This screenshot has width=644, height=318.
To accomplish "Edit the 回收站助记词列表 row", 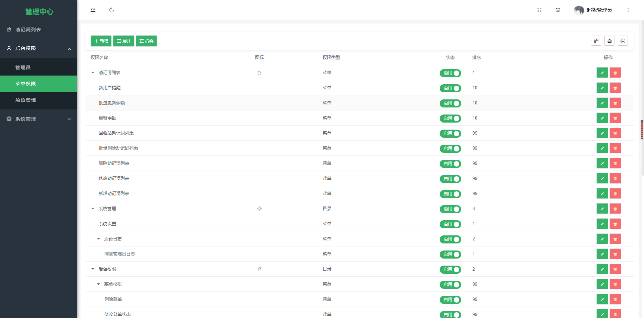I will coord(602,133).
